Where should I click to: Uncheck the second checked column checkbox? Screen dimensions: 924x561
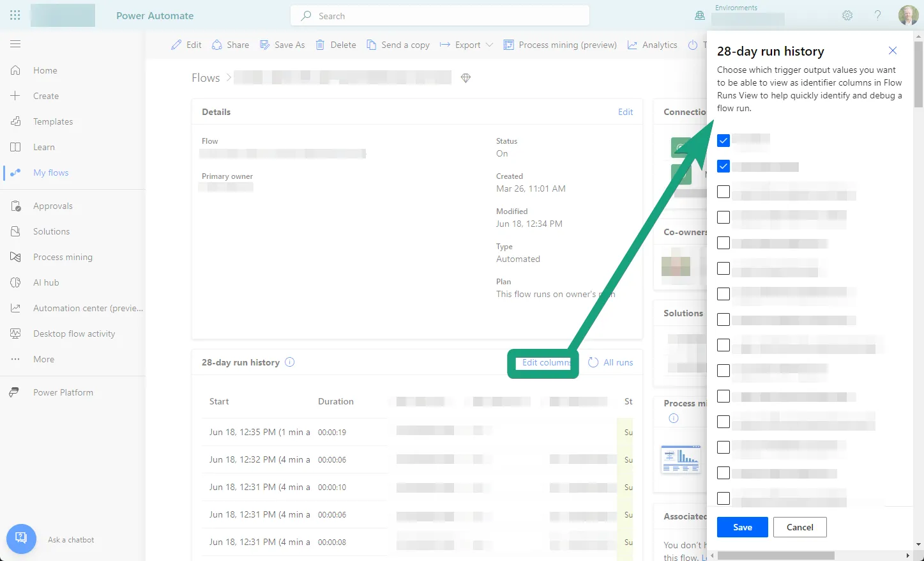[723, 166]
